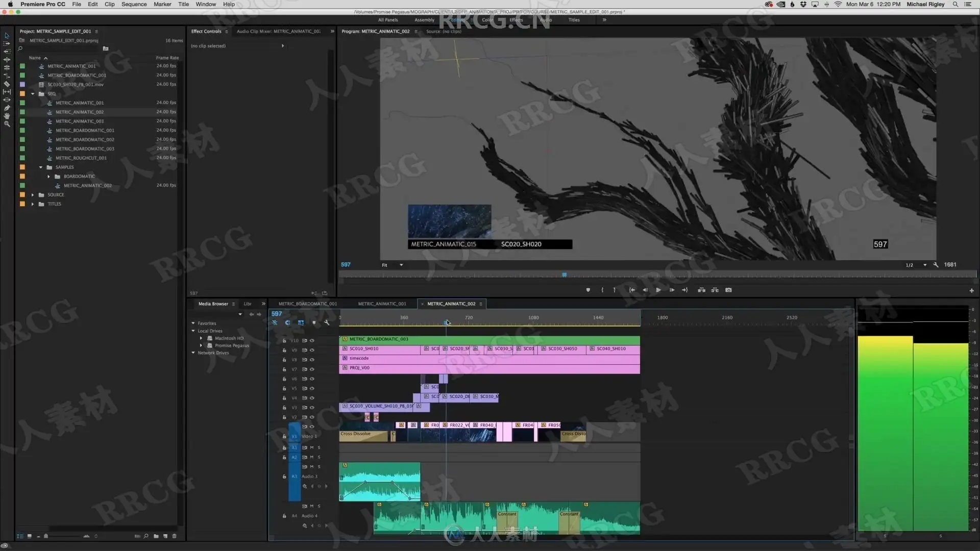Toggle Snap in the timeline panel
Image resolution: width=980 pixels, height=551 pixels.
(287, 322)
